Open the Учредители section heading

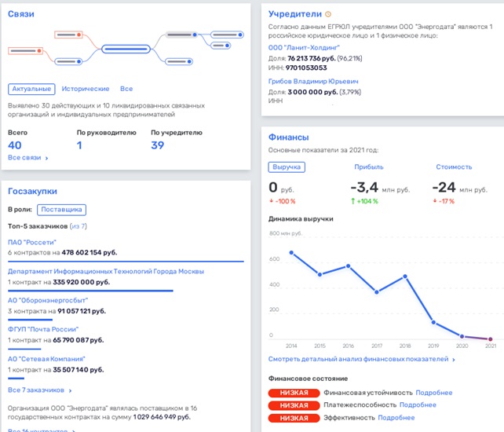[294, 14]
